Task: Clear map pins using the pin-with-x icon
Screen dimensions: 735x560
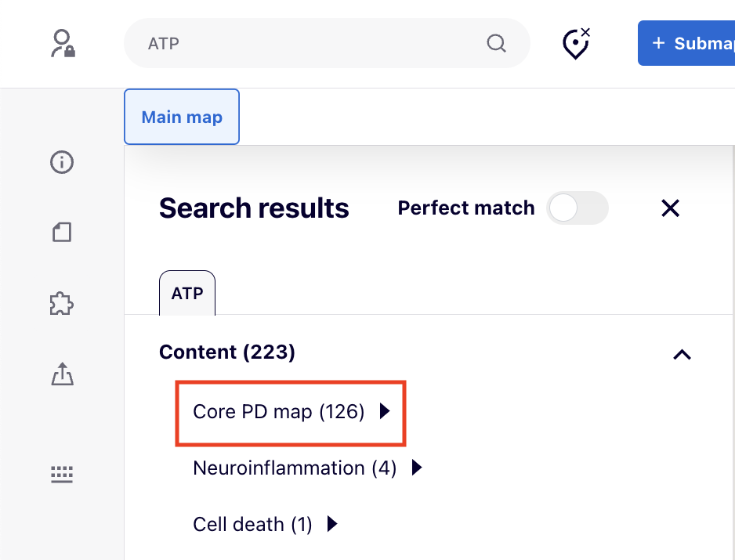Action: (x=576, y=43)
